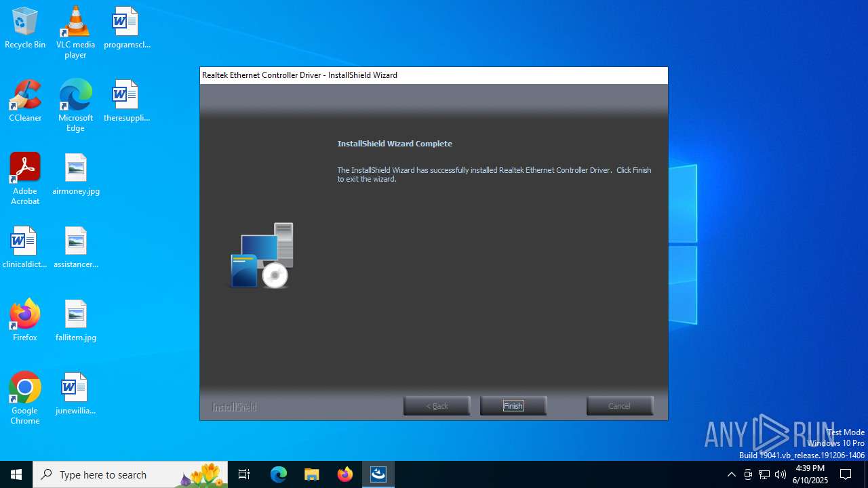Select theresuppli... Word document

(127, 102)
